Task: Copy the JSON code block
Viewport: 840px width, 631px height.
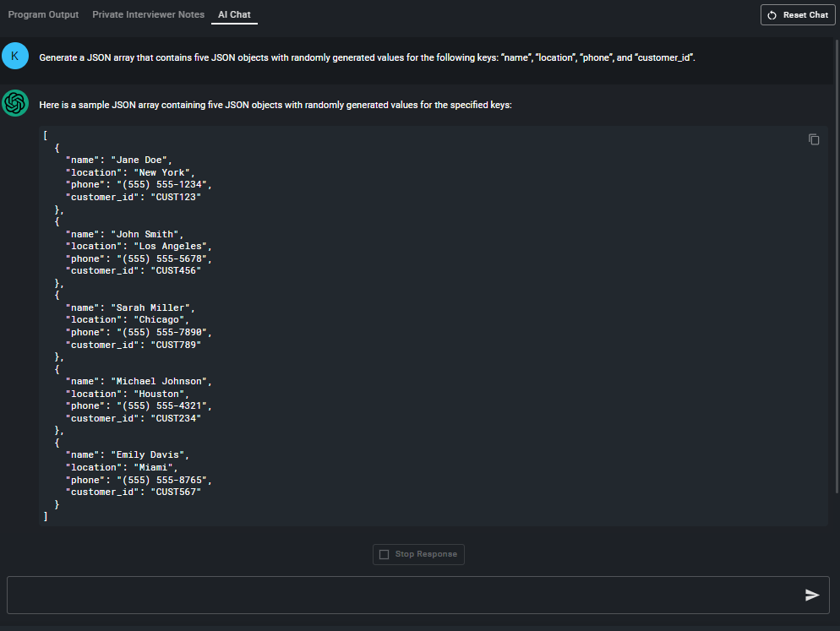Action: click(x=814, y=139)
